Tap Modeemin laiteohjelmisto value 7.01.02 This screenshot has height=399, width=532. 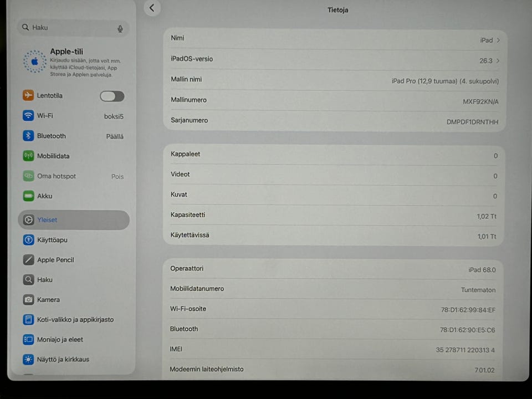(484, 370)
